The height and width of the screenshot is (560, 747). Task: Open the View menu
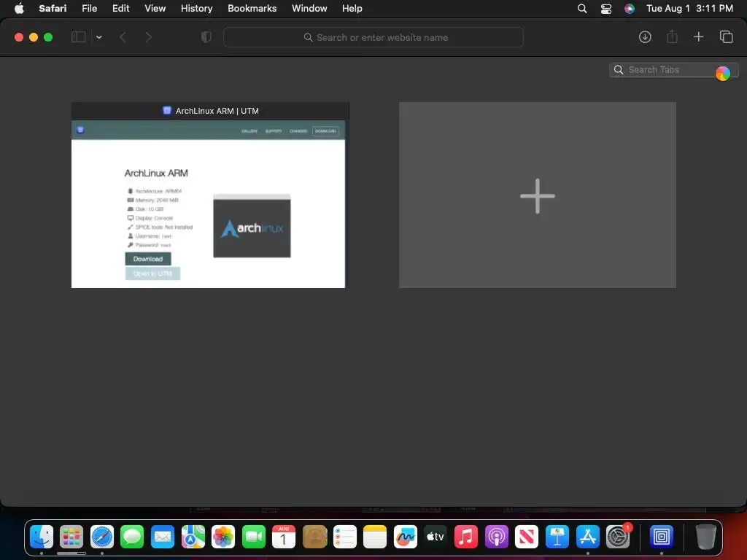tap(155, 9)
